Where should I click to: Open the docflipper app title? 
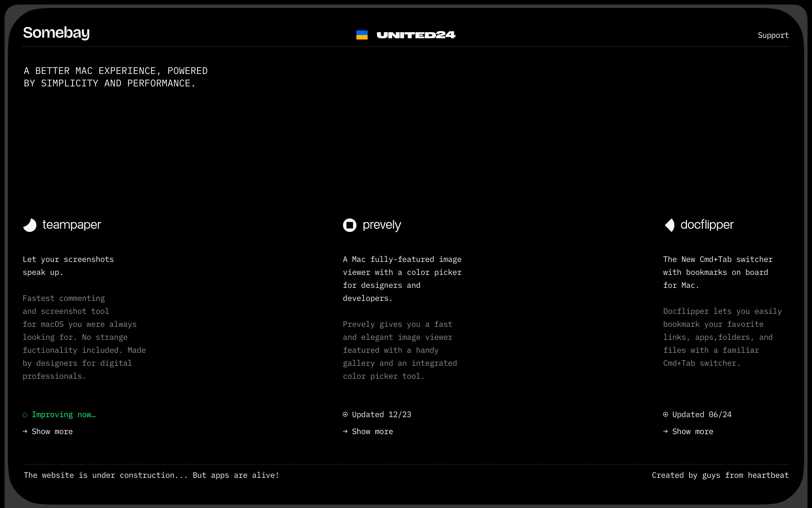707,225
